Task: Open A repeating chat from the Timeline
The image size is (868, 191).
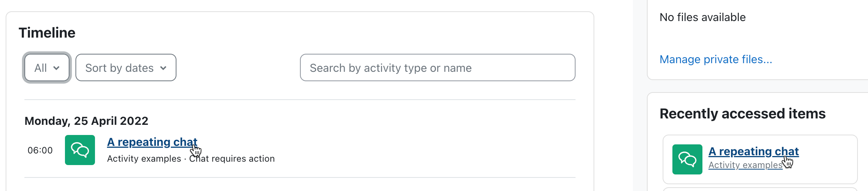Action: (x=152, y=142)
